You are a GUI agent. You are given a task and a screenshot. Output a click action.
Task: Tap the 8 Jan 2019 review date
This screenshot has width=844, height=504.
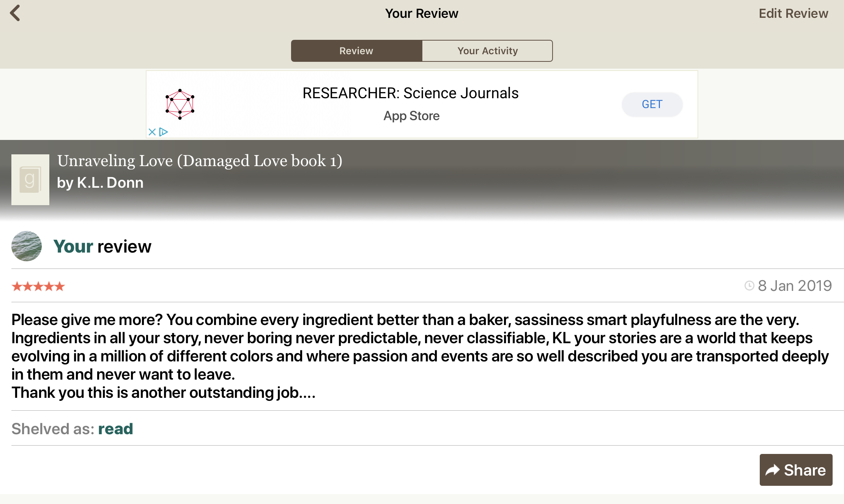[795, 286]
